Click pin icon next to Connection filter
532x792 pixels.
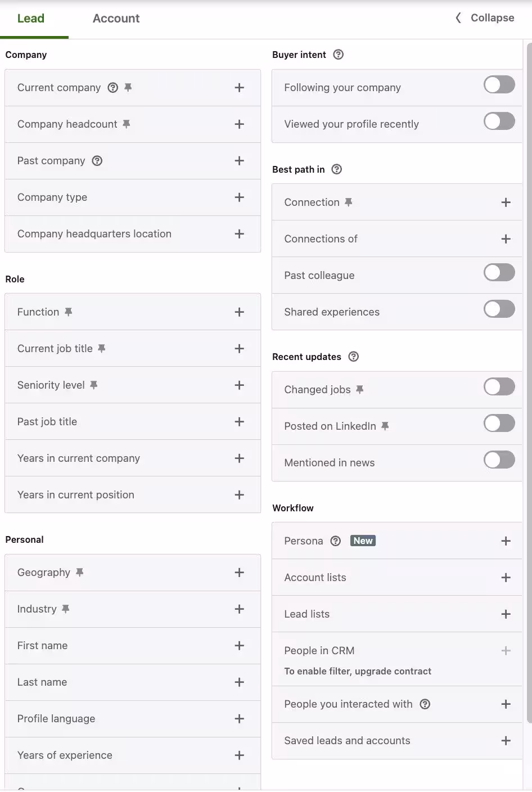point(349,202)
